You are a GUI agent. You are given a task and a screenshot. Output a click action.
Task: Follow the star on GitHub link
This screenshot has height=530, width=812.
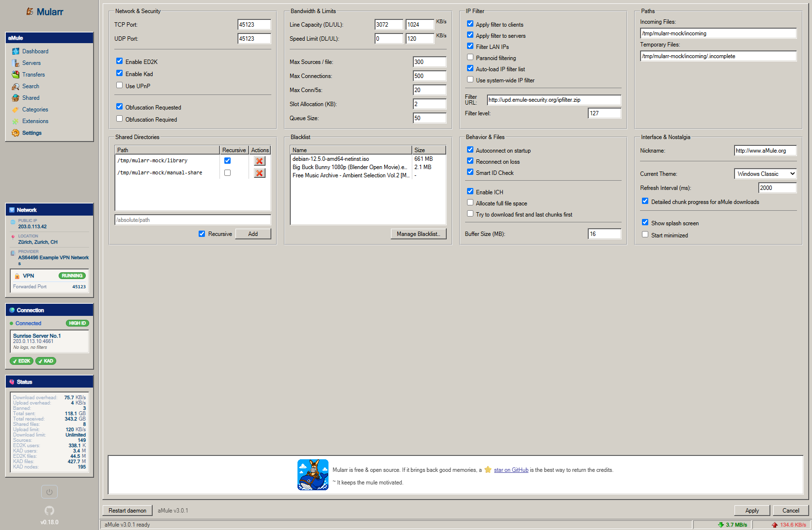tap(511, 470)
